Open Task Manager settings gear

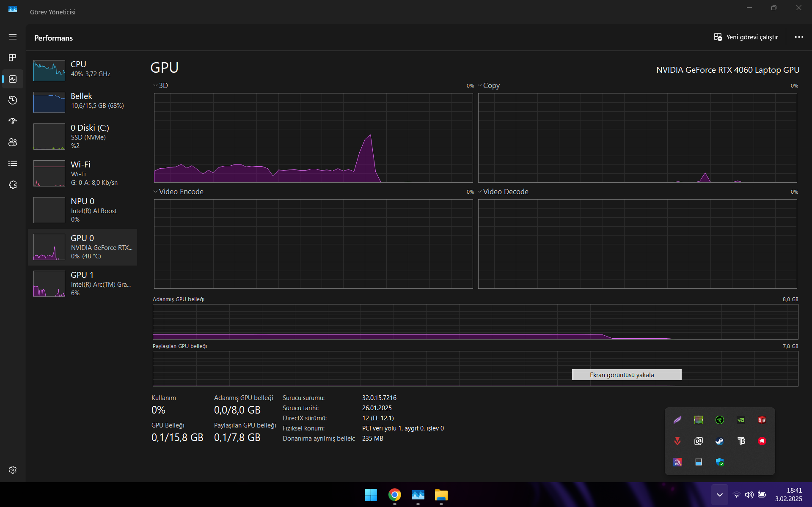tap(13, 470)
